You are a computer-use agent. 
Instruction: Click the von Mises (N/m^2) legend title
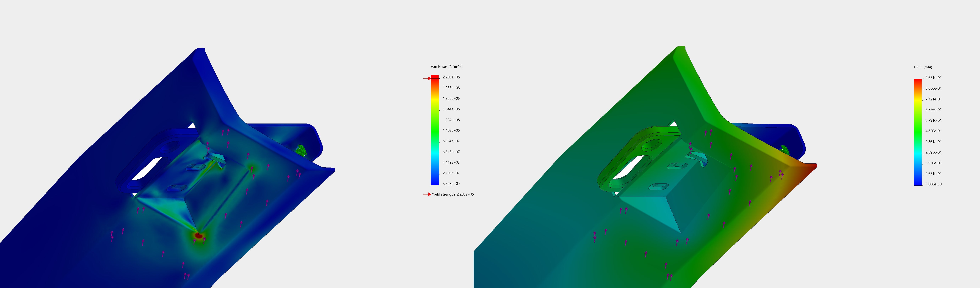tap(447, 67)
